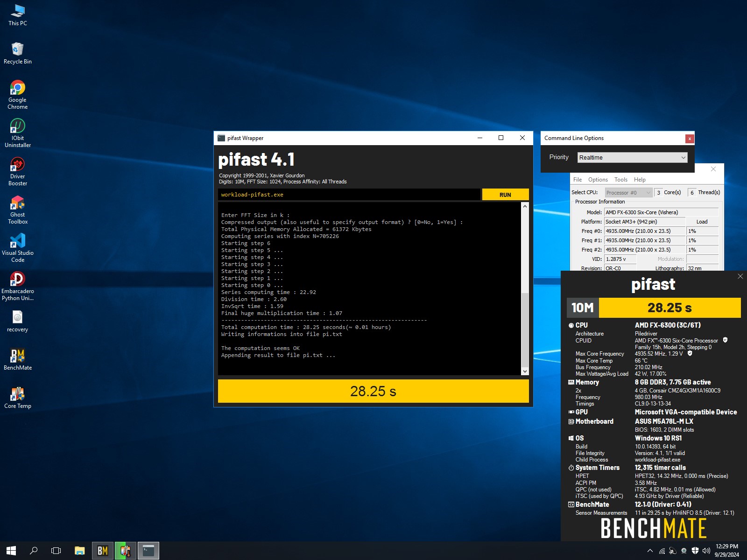Select the recovery file on desktop
Screen dimensions: 747x560
[18, 321]
